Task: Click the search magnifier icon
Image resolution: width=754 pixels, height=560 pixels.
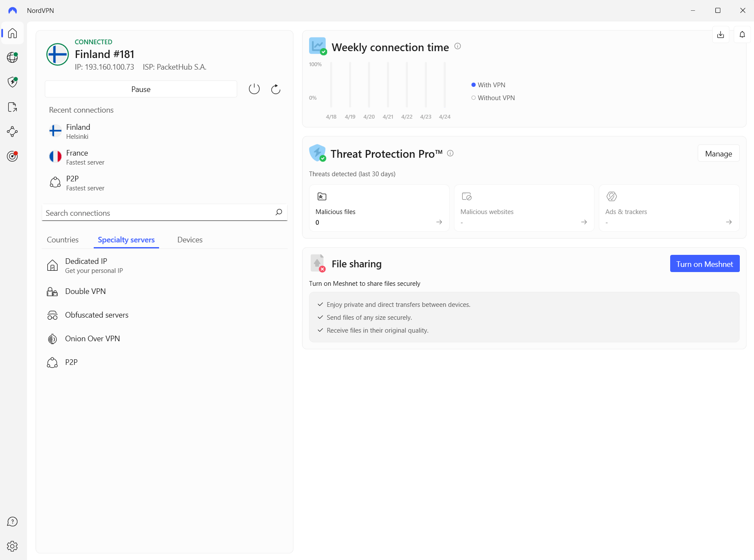Action: click(279, 212)
